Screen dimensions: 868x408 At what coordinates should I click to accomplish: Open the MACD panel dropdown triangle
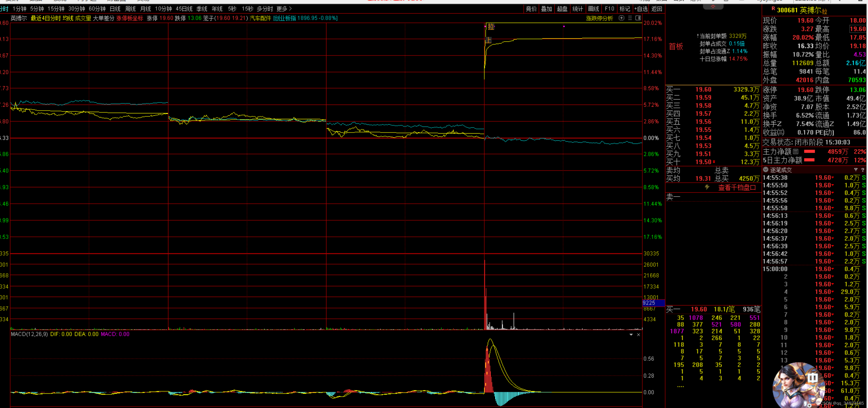point(631,335)
